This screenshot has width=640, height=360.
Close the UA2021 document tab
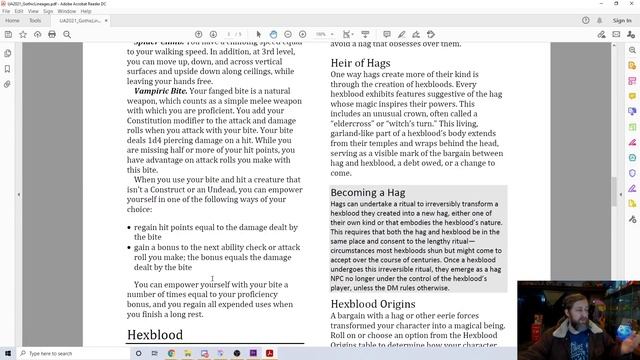coord(106,20)
